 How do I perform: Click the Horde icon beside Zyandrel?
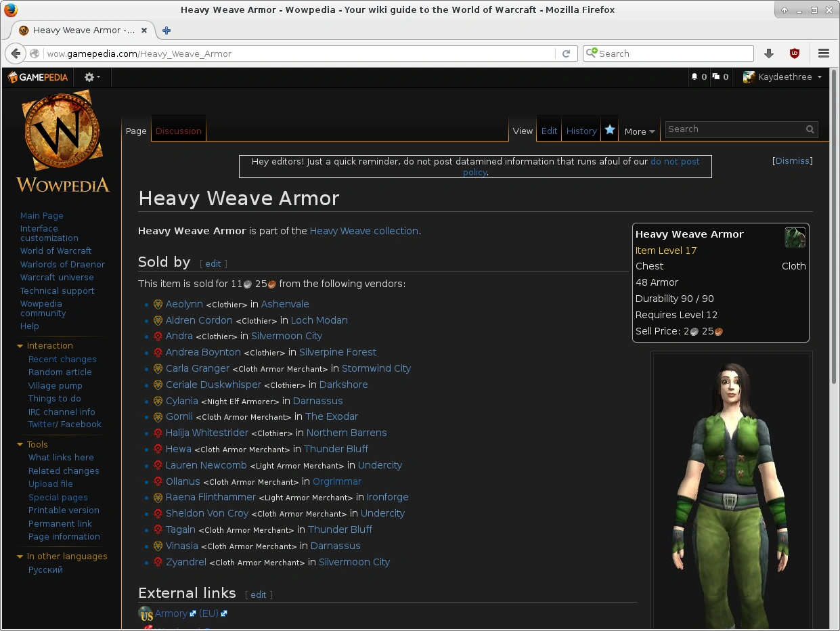[158, 563]
